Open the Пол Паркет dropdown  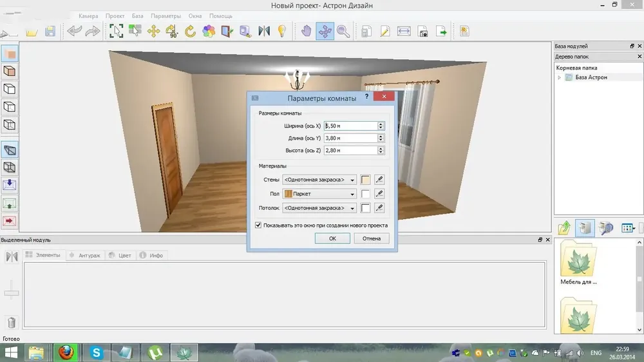coord(319,194)
